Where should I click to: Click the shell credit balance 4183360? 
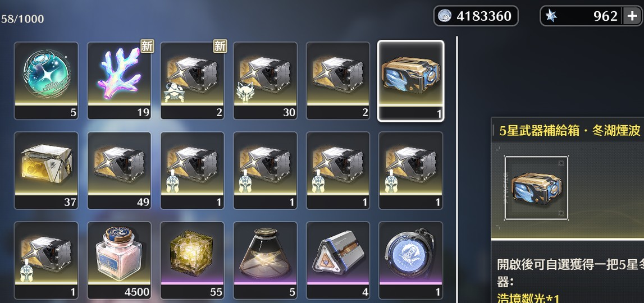pos(476,16)
